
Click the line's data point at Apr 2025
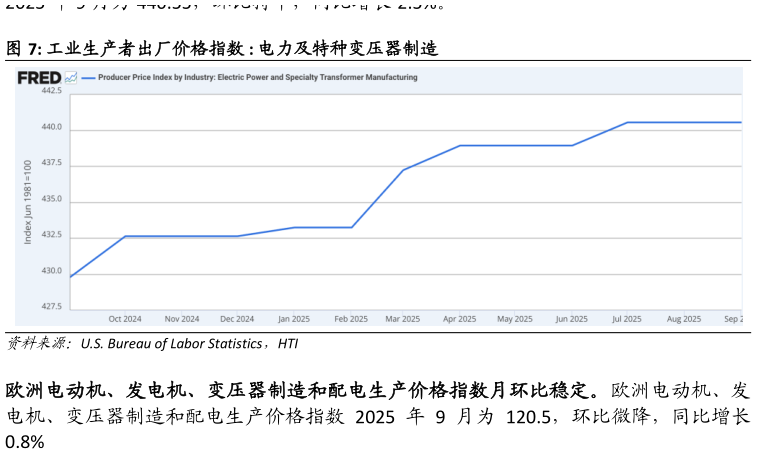click(459, 146)
